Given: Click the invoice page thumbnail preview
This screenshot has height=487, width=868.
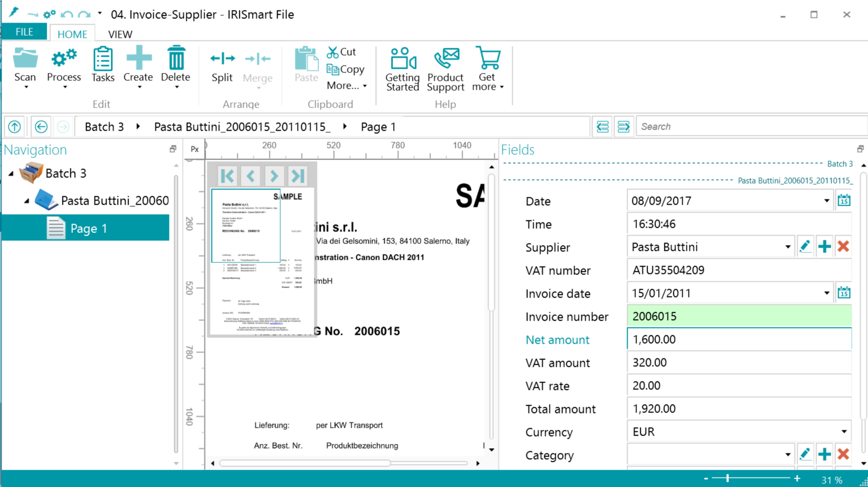Looking at the screenshot, I should pos(262,261).
